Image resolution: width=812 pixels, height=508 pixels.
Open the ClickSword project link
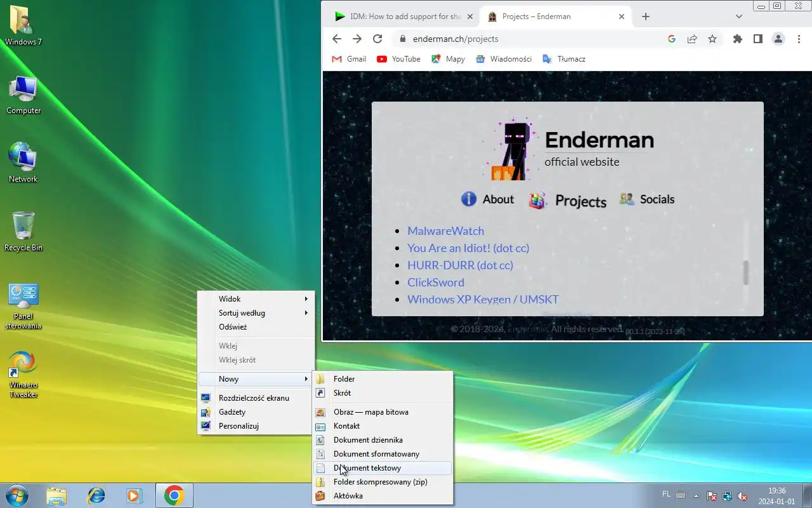tap(436, 282)
